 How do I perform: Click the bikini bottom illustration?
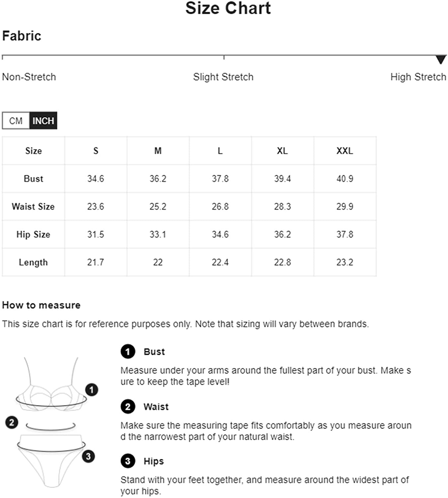pos(51,460)
